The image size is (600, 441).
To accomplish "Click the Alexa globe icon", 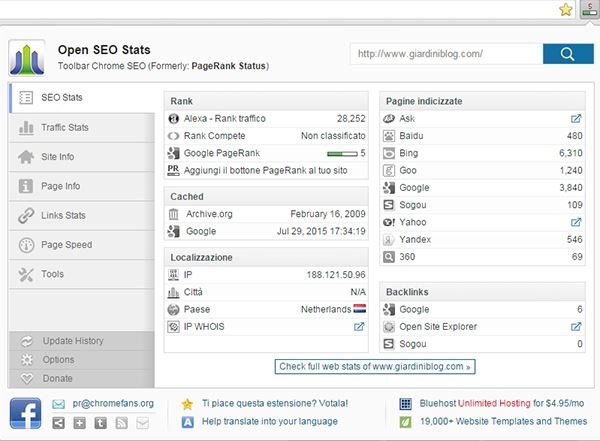I will (174, 119).
